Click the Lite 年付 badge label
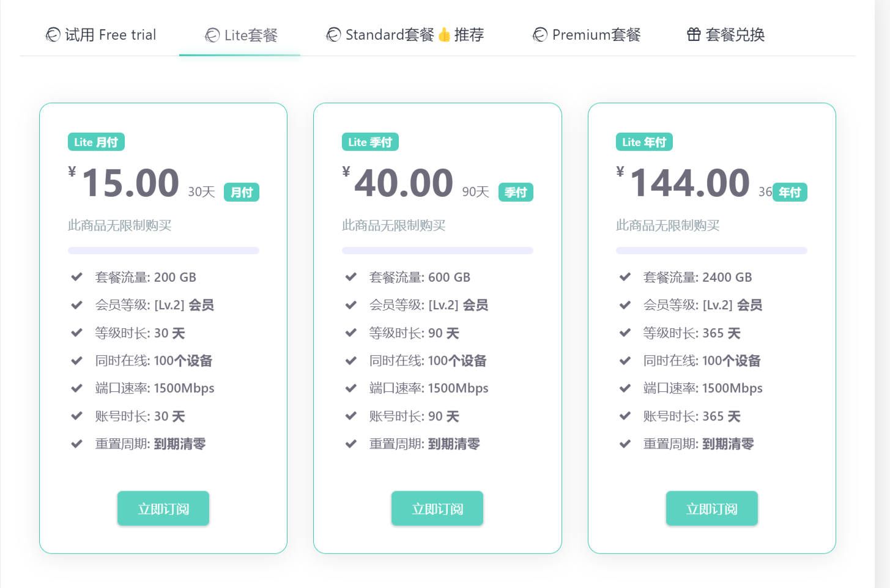890x588 pixels. point(644,142)
